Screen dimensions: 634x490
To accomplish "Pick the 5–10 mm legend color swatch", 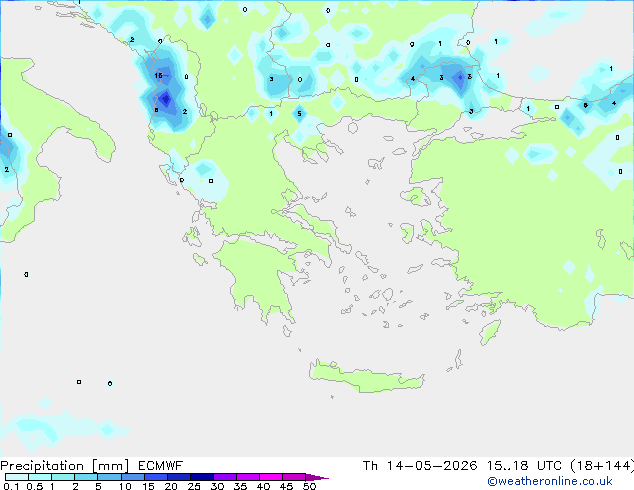I will pyautogui.click(x=109, y=477).
